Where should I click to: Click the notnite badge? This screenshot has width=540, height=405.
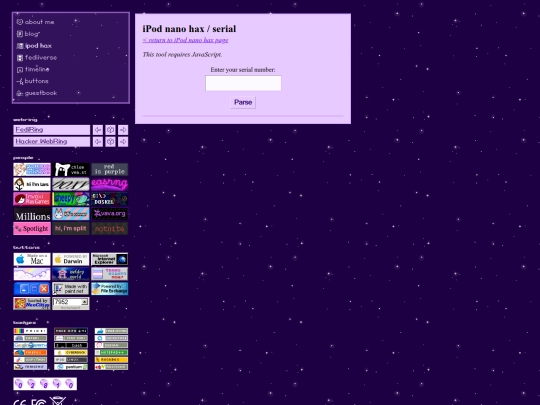tap(110, 228)
